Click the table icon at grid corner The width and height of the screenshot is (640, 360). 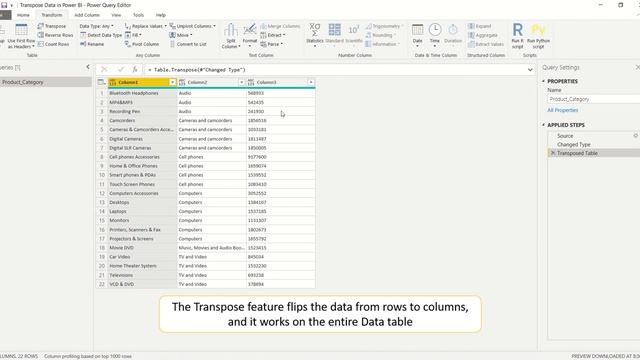(x=102, y=82)
